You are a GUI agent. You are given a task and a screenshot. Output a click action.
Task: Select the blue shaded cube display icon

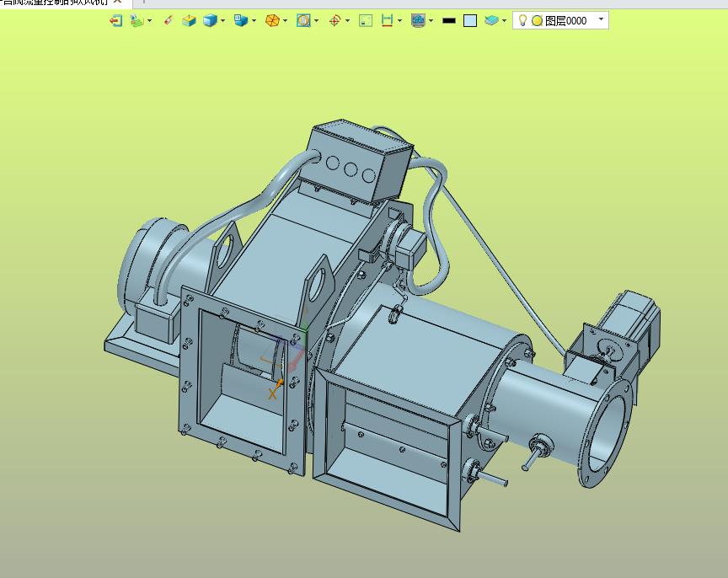point(210,20)
